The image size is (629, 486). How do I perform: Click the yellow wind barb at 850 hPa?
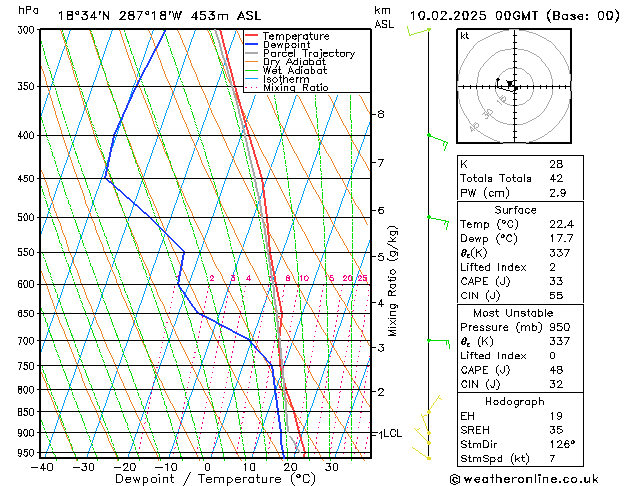click(434, 404)
